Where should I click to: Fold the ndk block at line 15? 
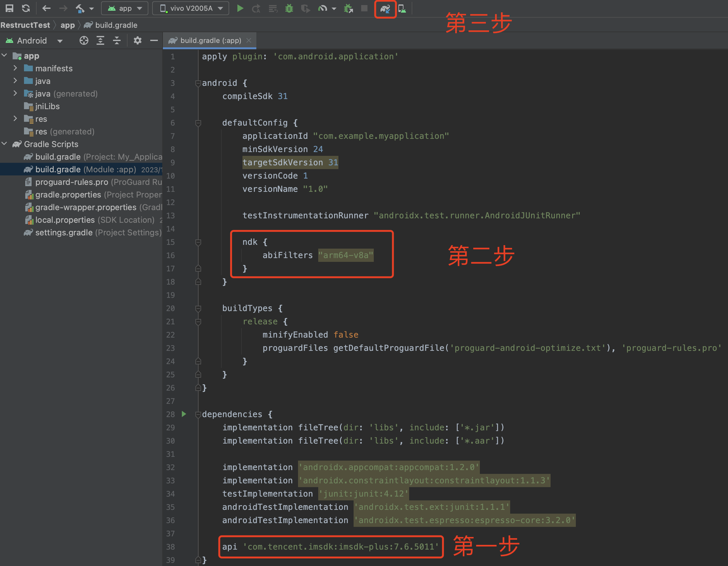point(198,242)
